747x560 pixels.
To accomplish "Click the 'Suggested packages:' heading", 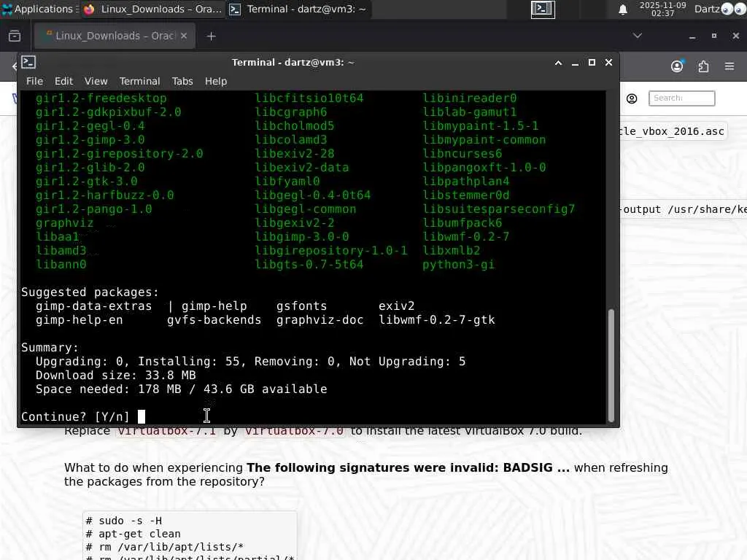I will (90, 292).
